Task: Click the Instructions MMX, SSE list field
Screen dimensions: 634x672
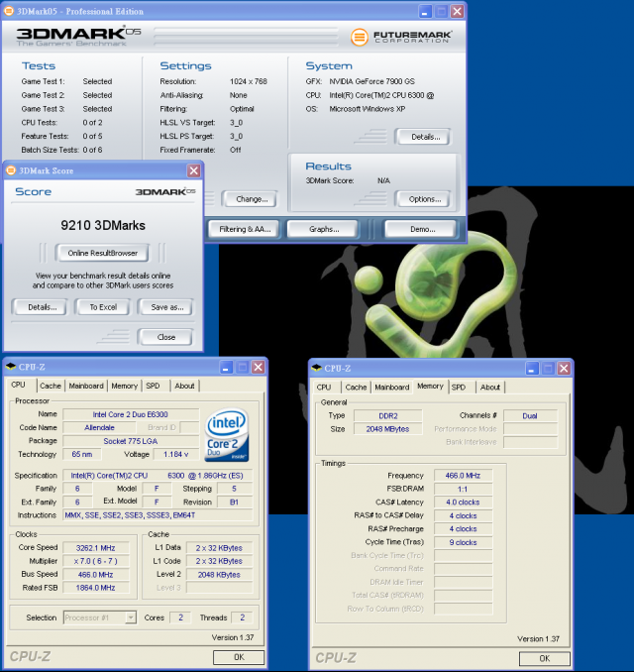Action: [158, 515]
